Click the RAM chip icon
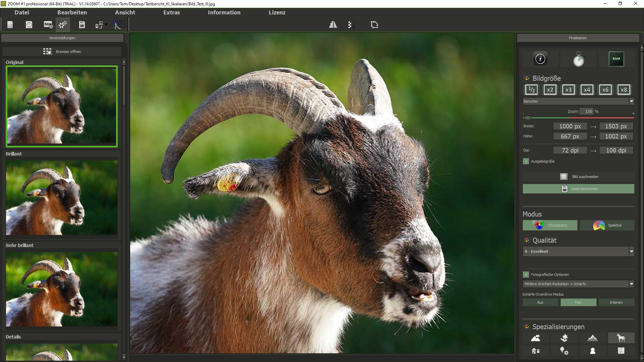Image resolution: width=644 pixels, height=362 pixels. tap(616, 59)
